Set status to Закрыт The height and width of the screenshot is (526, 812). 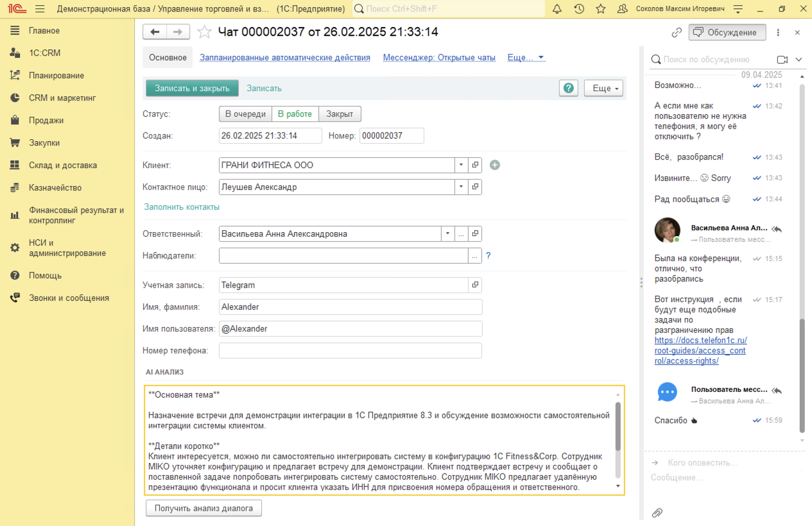pos(340,114)
